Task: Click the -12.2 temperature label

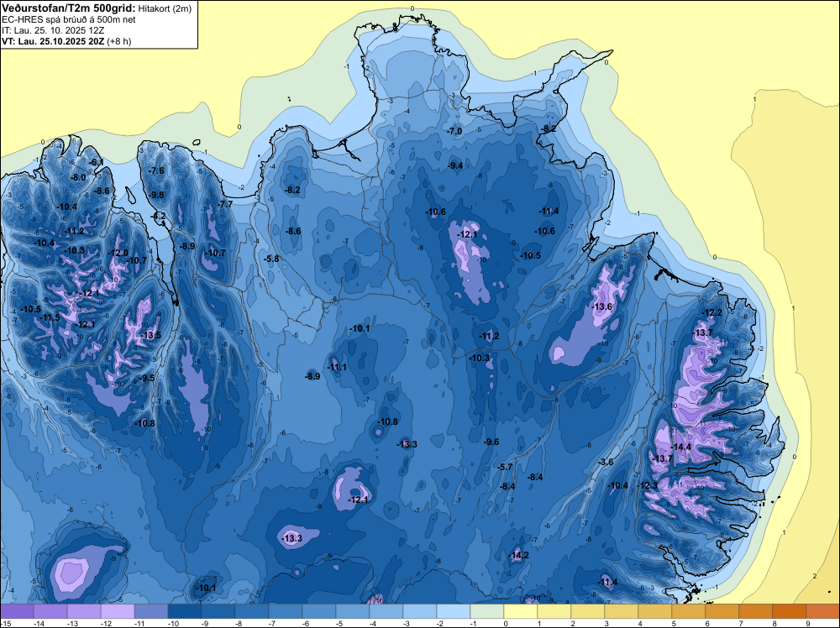Action: (x=712, y=313)
